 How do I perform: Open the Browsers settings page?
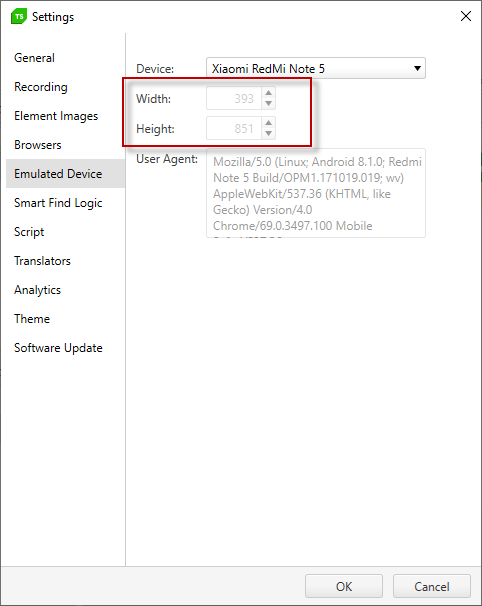65,145
